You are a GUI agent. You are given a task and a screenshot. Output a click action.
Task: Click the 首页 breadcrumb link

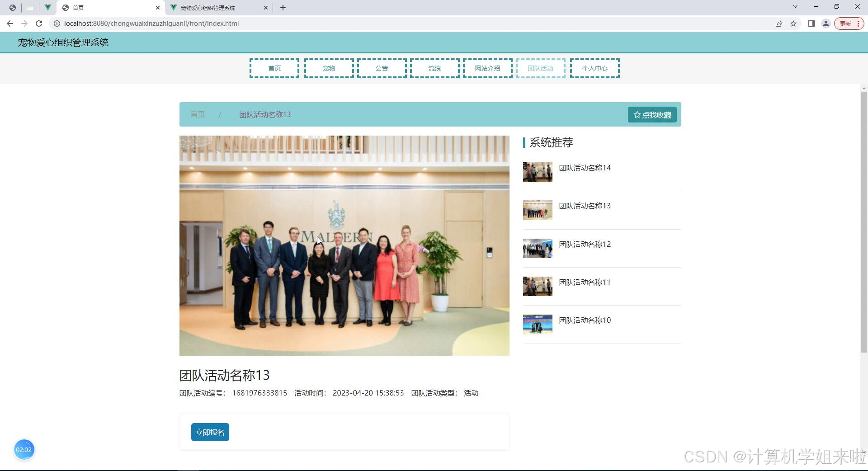(198, 114)
